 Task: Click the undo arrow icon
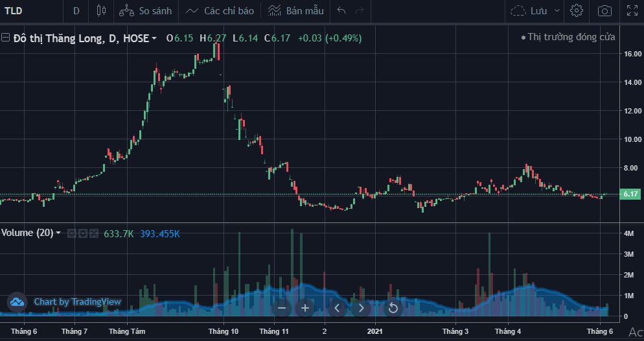(x=341, y=10)
